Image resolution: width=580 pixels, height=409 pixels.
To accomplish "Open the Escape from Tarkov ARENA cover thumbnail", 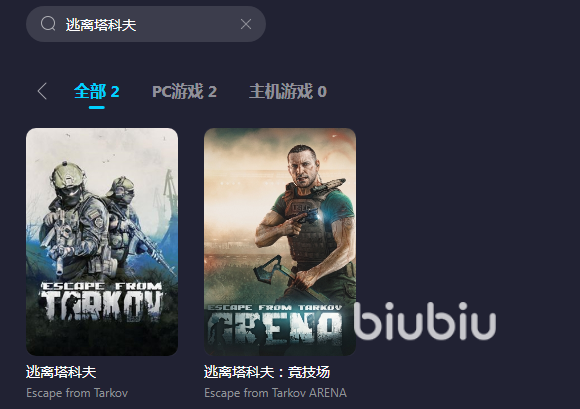I will (280, 242).
